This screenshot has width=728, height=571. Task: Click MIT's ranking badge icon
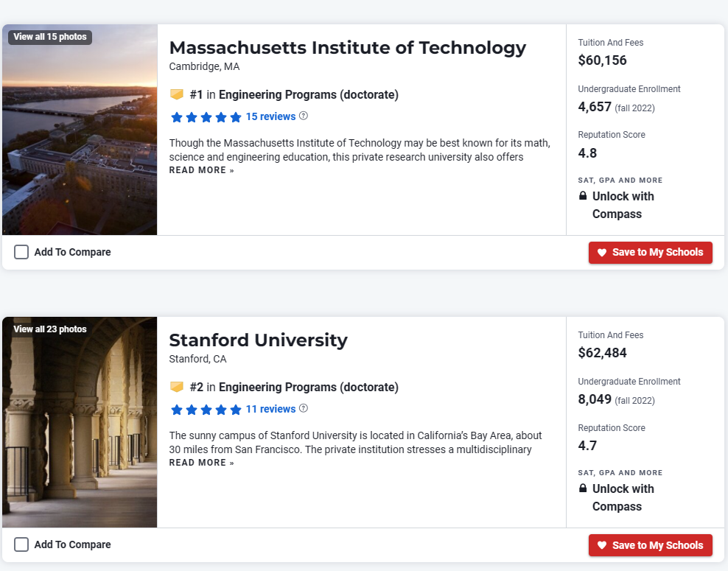(177, 94)
